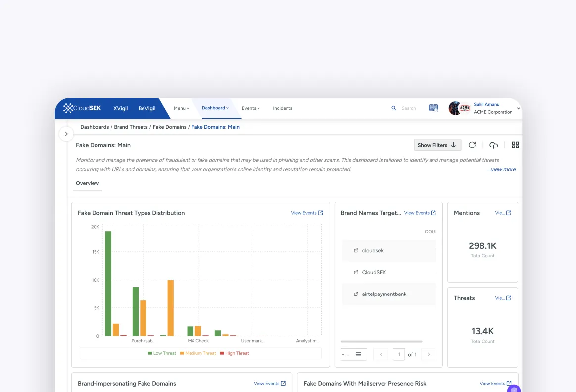This screenshot has width=576, height=392.
Task: Refresh the dashboard with the reload icon
Action: point(472,145)
